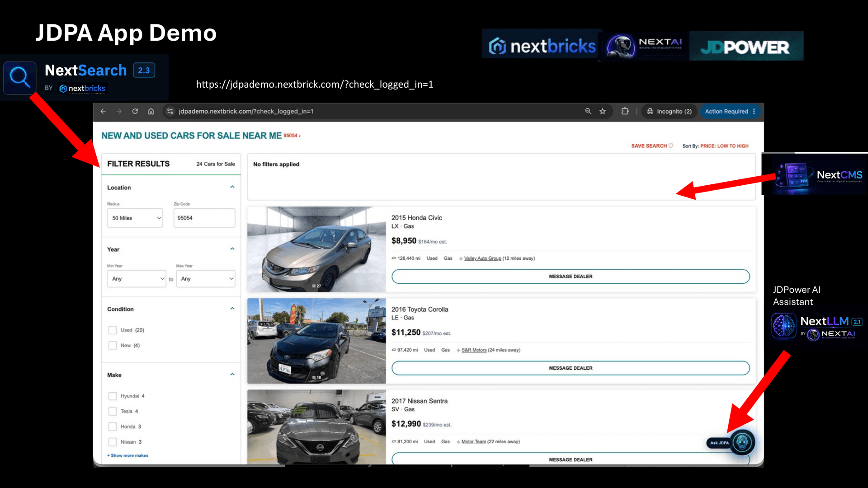Click the '24 Cars for Sale' count
868x488 pixels.
click(216, 164)
